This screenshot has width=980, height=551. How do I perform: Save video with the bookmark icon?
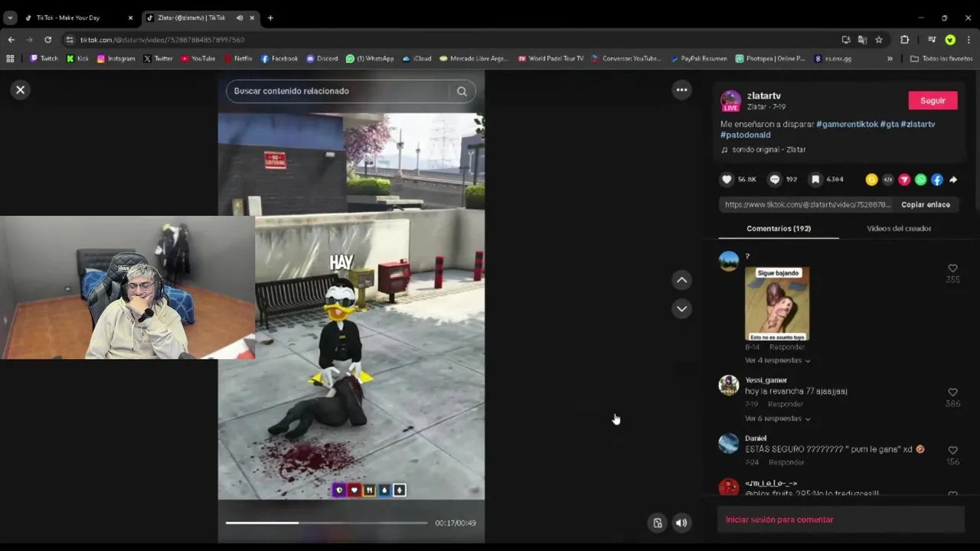coord(816,179)
